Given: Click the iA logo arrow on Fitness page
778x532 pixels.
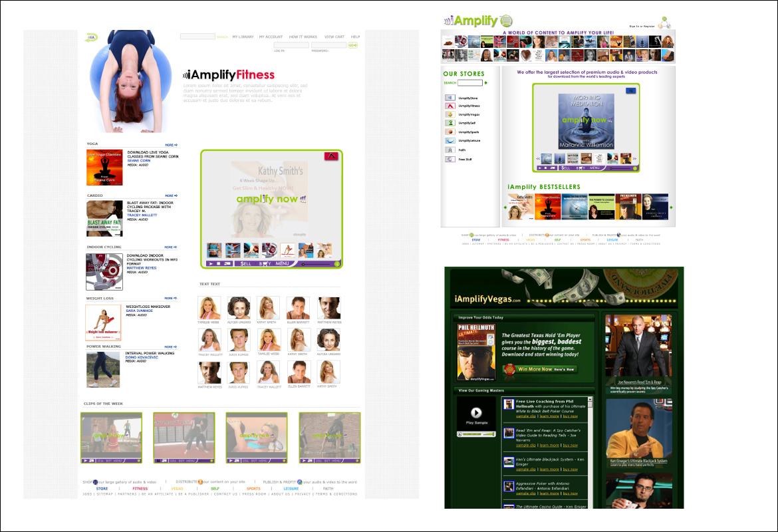Looking at the screenshot, I should [x=91, y=37].
